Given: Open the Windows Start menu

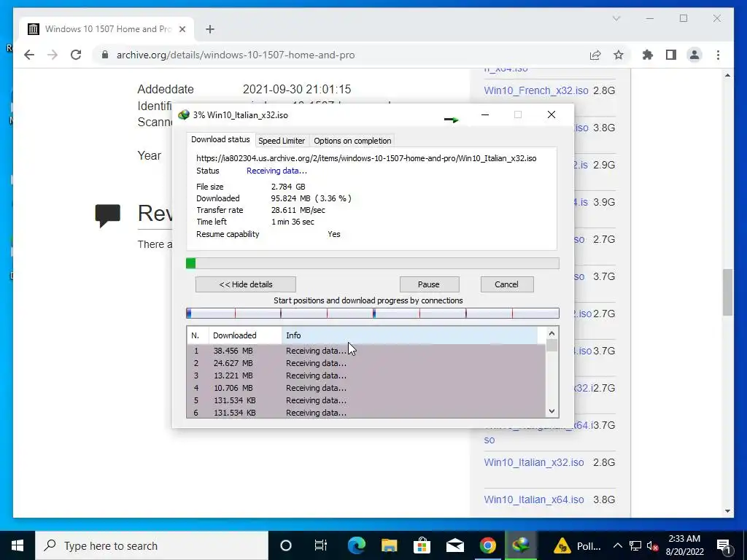Looking at the screenshot, I should [x=18, y=545].
